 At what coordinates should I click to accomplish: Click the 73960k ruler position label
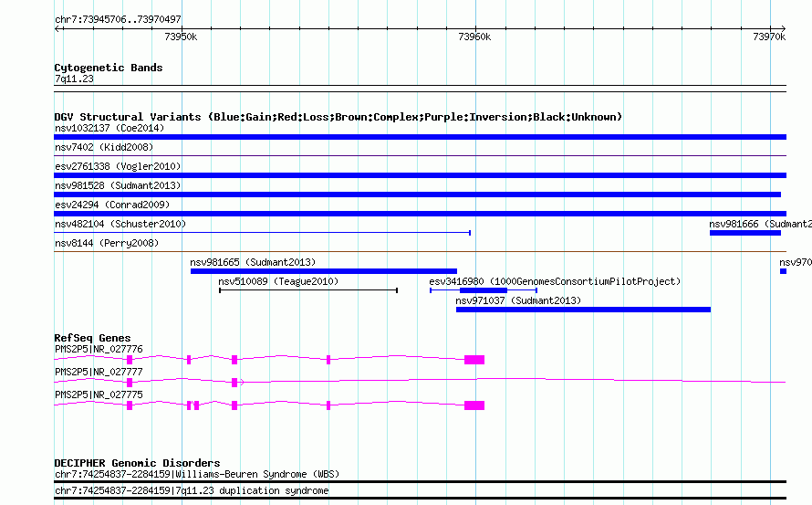pyautogui.click(x=474, y=37)
